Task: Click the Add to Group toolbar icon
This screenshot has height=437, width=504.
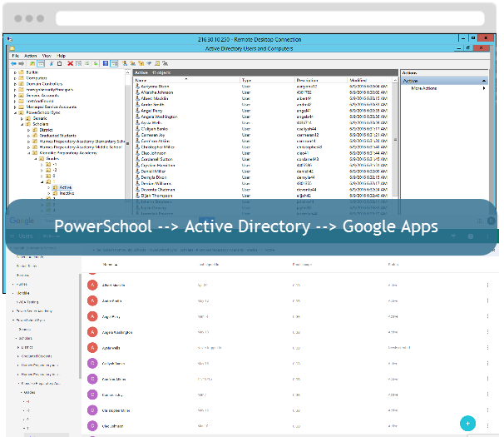Action: tap(166, 64)
